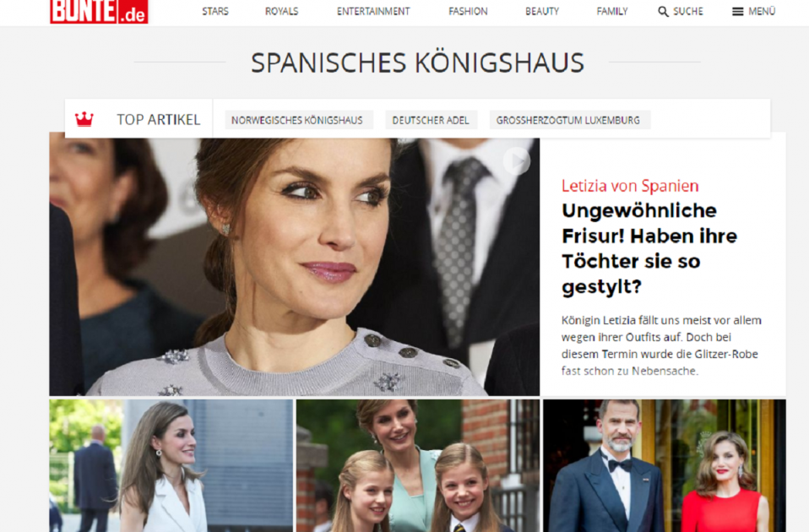Open the 'Letizia von Spanien' red link

[x=630, y=186]
